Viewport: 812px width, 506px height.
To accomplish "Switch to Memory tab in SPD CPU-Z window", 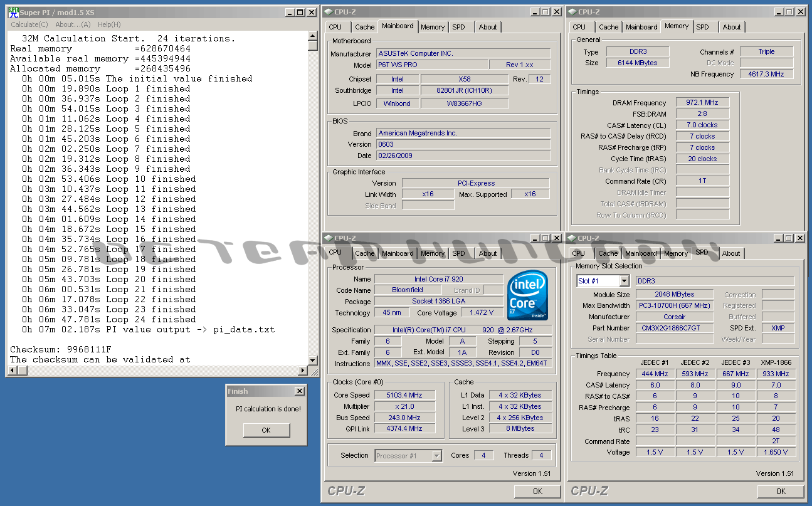I will click(x=676, y=253).
